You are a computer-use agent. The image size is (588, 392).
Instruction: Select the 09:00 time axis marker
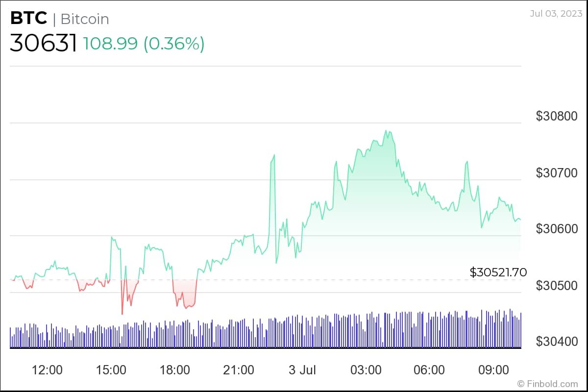(x=493, y=369)
